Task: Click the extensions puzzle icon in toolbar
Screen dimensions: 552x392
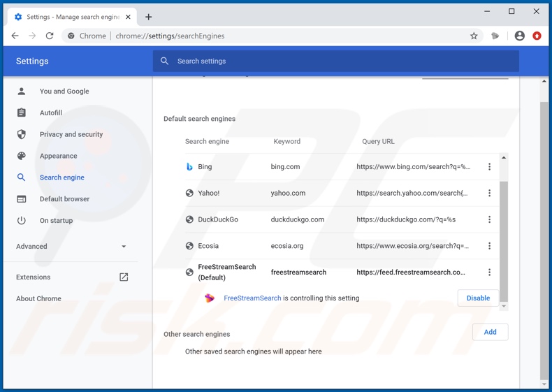Action: [495, 36]
